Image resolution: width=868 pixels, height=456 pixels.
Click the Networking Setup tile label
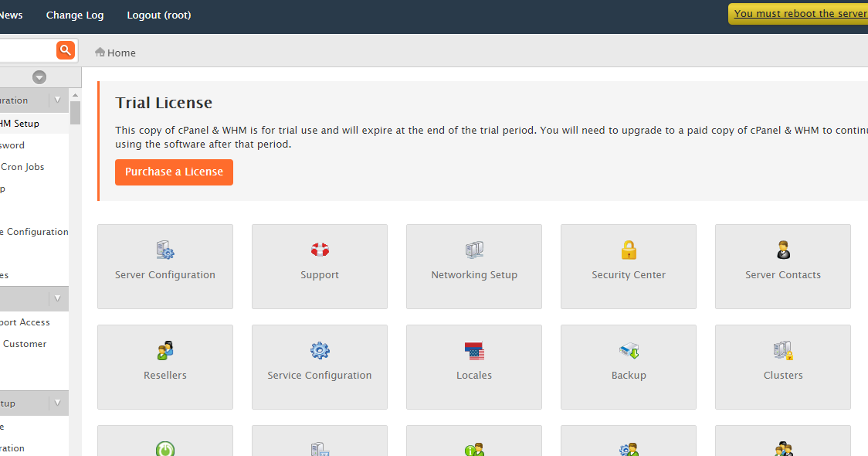coord(474,275)
